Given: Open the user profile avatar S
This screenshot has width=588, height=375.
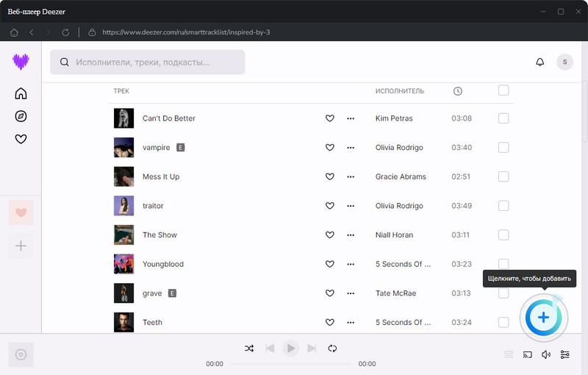Looking at the screenshot, I should click(564, 62).
